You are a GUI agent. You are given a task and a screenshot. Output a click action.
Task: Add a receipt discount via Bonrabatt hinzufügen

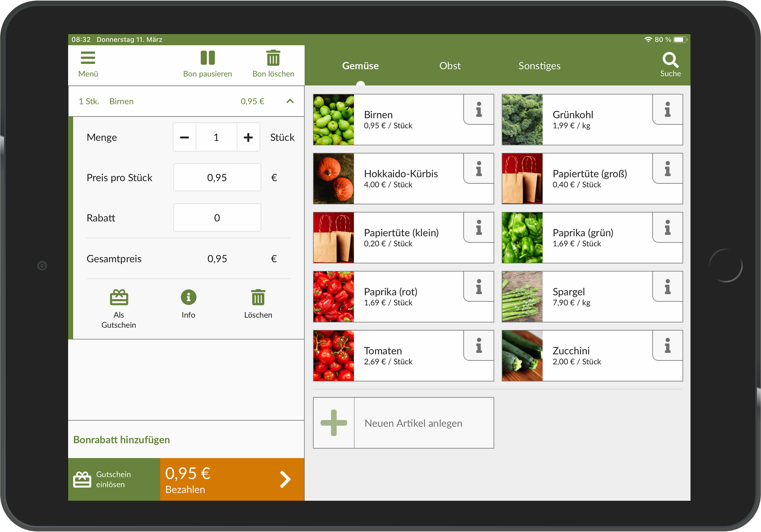(121, 440)
